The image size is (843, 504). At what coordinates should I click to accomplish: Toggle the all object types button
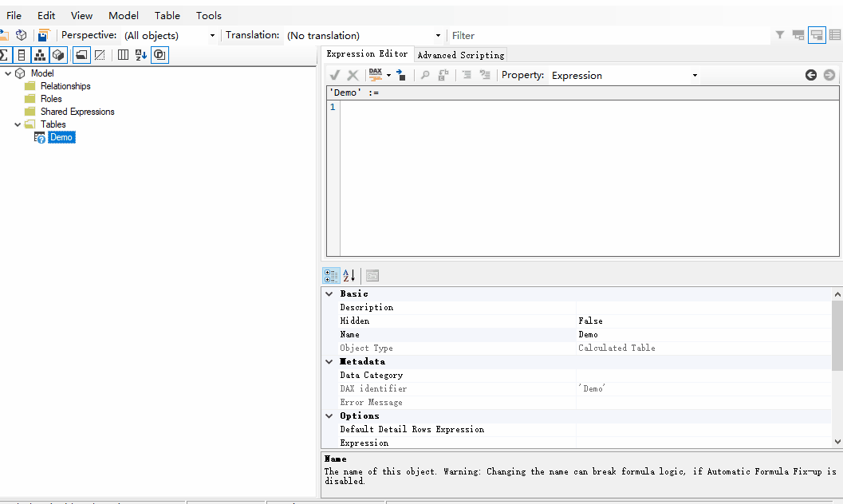(x=160, y=55)
